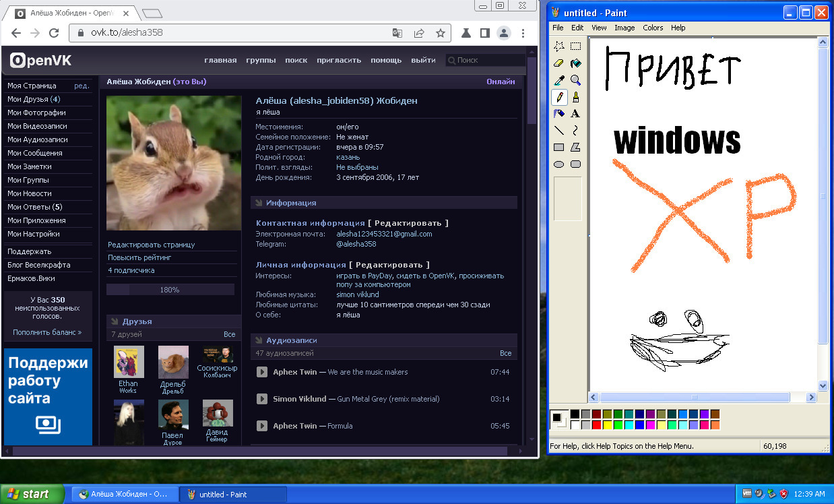Select the Text tool in Paint
The image size is (834, 504).
pyautogui.click(x=576, y=114)
